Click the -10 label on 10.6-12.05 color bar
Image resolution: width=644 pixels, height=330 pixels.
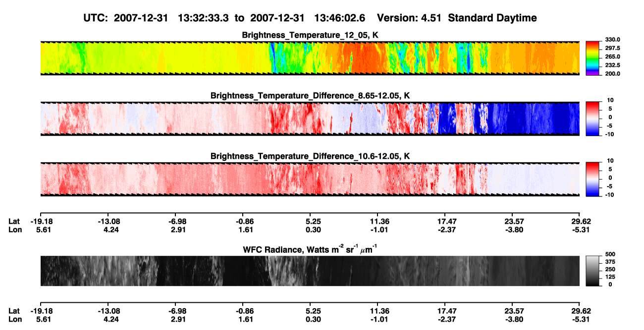(x=609, y=194)
